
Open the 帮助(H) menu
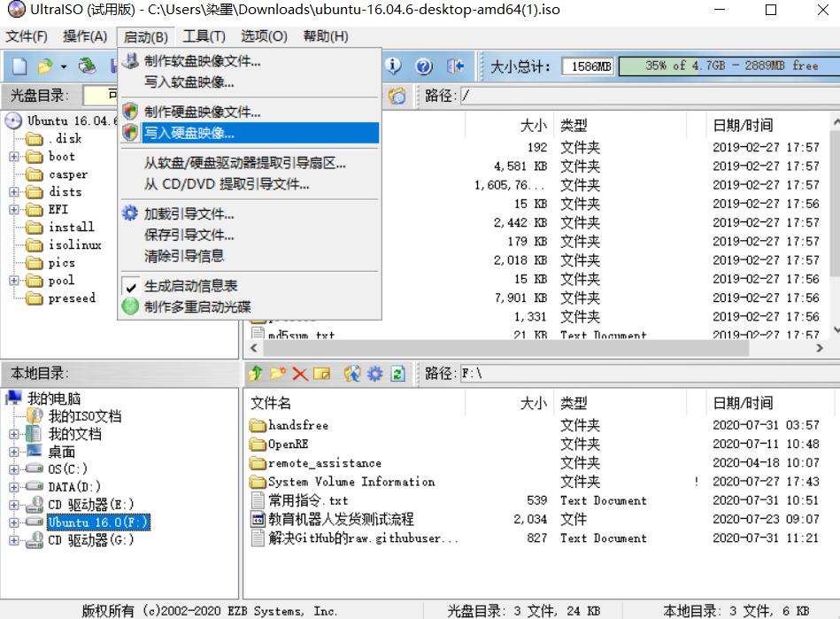(326, 36)
